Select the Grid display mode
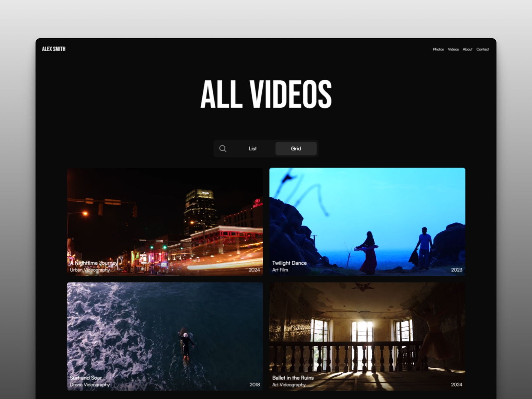Image resolution: width=532 pixels, height=399 pixels. click(x=296, y=148)
